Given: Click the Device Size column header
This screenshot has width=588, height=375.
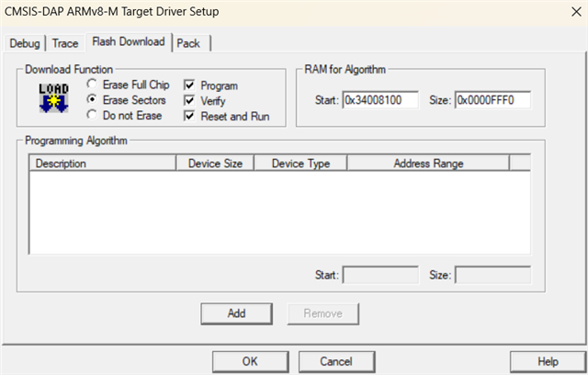Looking at the screenshot, I should tap(216, 164).
